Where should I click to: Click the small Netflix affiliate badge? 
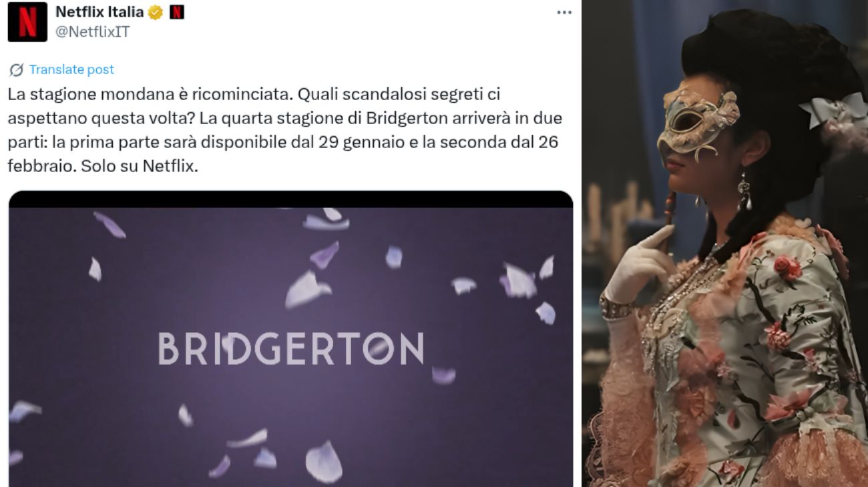pyautogui.click(x=176, y=12)
